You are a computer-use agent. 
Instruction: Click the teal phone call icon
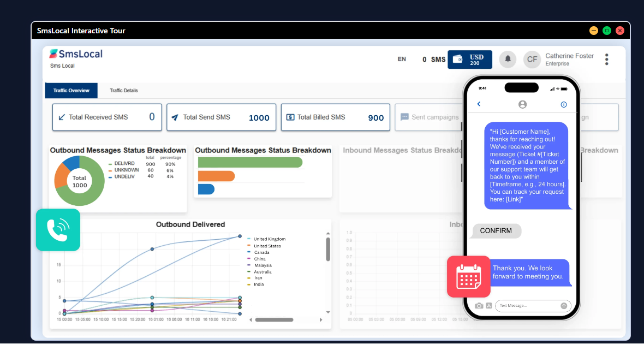point(58,230)
